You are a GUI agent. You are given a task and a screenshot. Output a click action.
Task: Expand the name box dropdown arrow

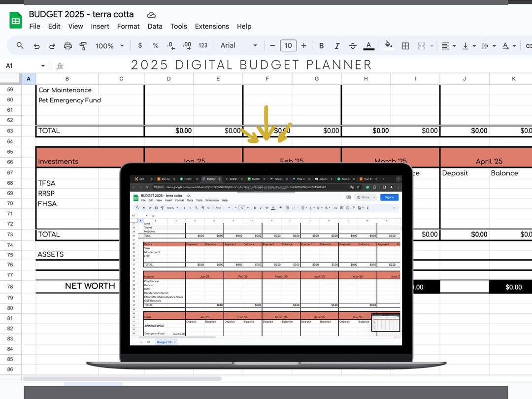43,66
